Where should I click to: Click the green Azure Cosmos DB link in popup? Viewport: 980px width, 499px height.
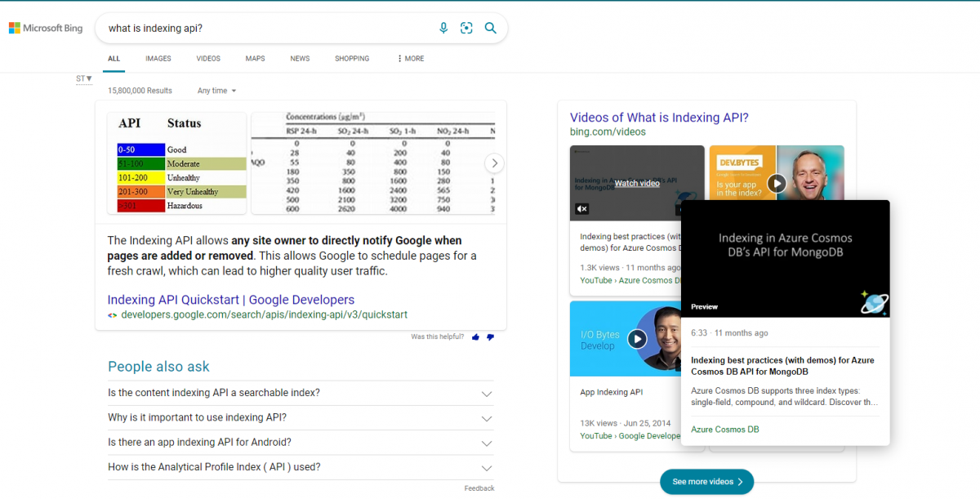coord(725,430)
